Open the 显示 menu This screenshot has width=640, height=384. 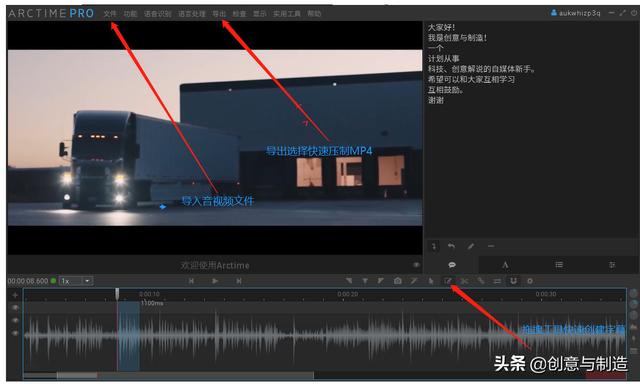point(260,13)
